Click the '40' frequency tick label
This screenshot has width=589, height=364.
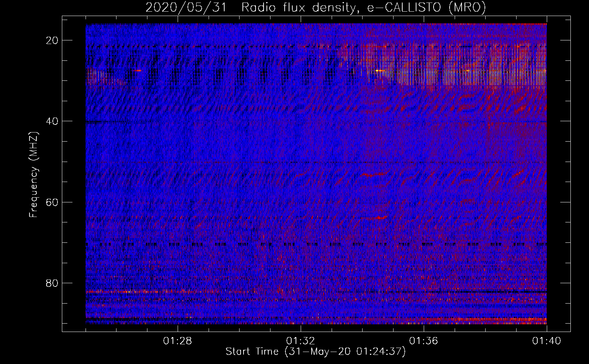(52, 121)
